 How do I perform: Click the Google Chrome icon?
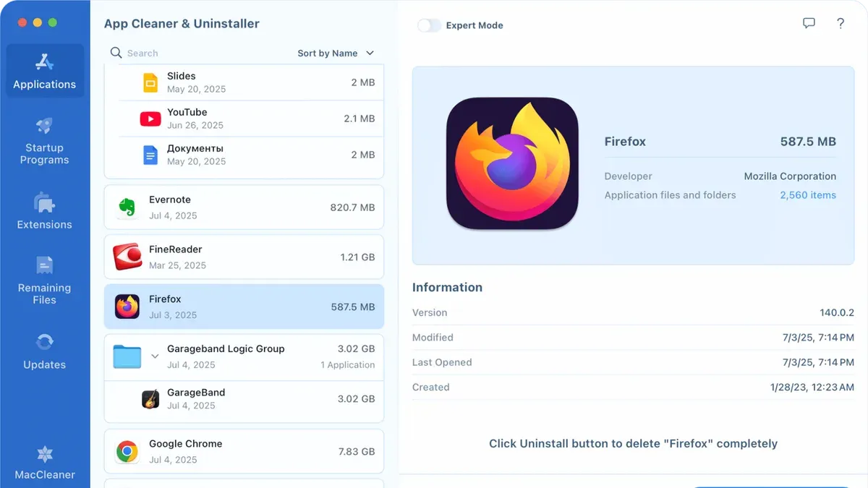point(127,452)
